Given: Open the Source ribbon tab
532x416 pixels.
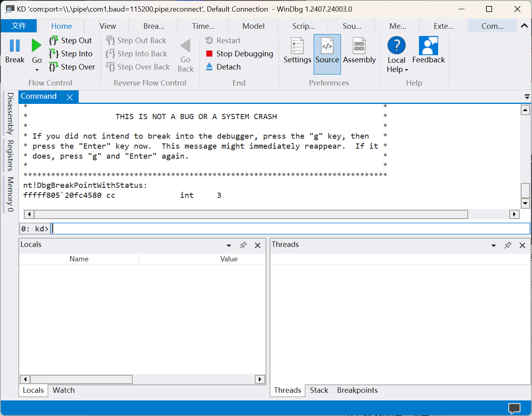Looking at the screenshot, I should [x=352, y=26].
